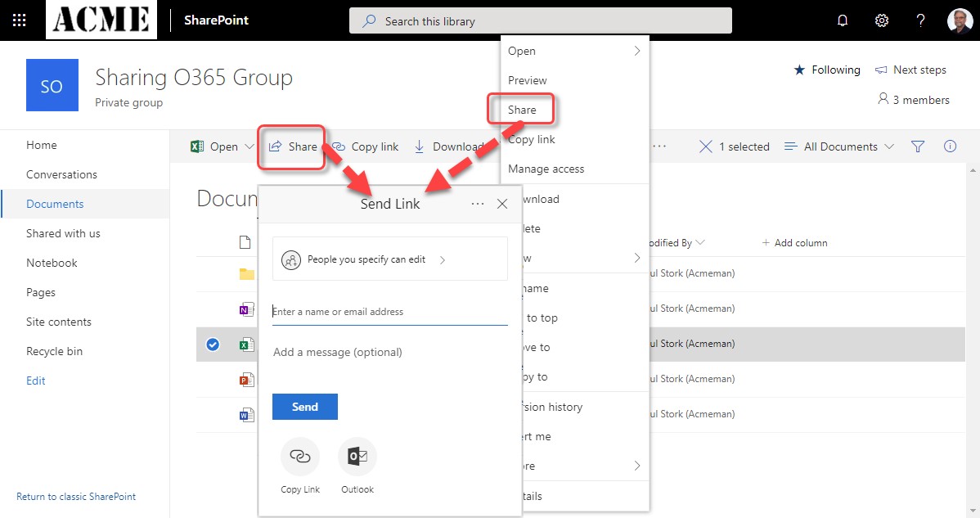Open the user profile picture
This screenshot has height=518, width=980.
(x=960, y=20)
